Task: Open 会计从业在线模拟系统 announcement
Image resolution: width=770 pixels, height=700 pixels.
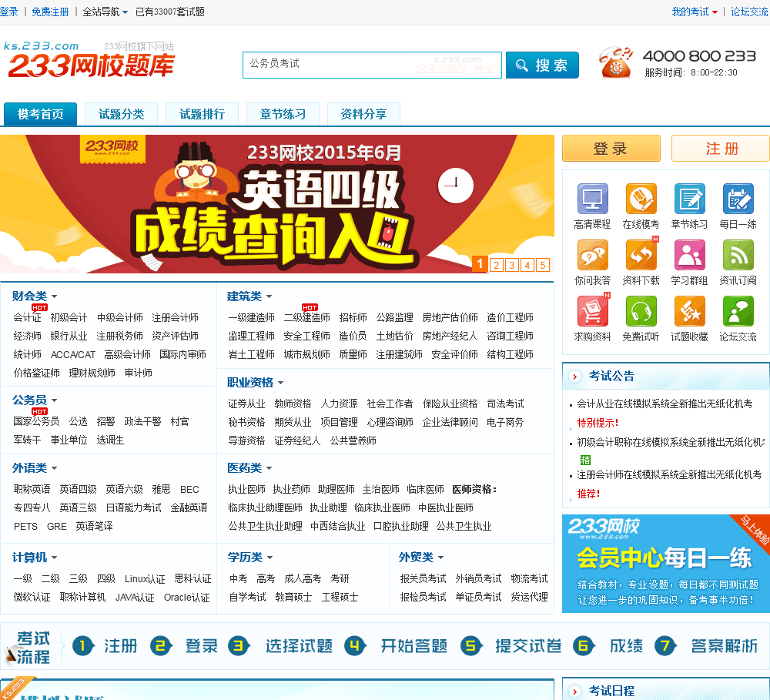Action: [x=665, y=404]
